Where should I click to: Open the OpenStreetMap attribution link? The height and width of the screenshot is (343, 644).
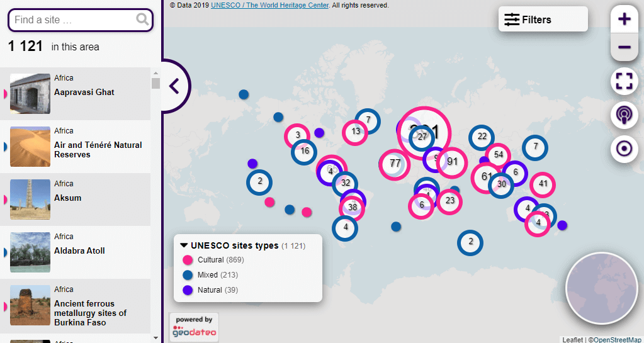pyautogui.click(x=619, y=339)
